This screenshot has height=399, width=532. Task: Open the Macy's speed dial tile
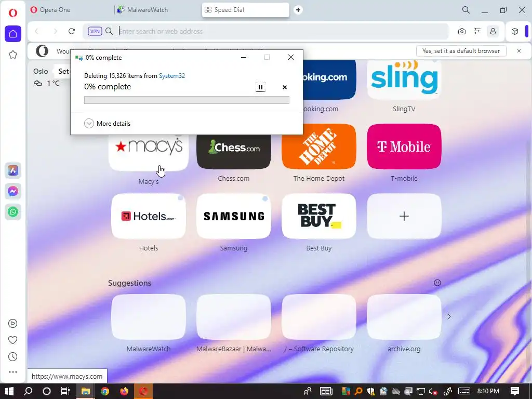coord(149,153)
